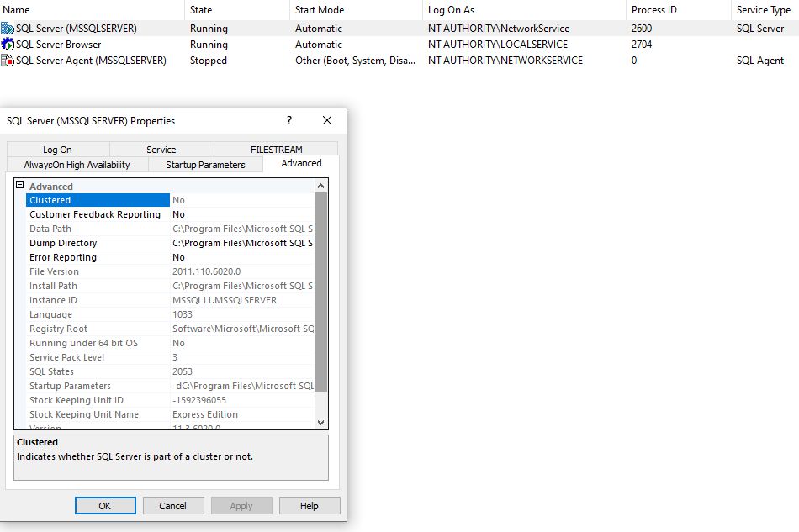The width and height of the screenshot is (799, 532).
Task: Click the 2011.110.6020.0 file version value
Action: (206, 271)
